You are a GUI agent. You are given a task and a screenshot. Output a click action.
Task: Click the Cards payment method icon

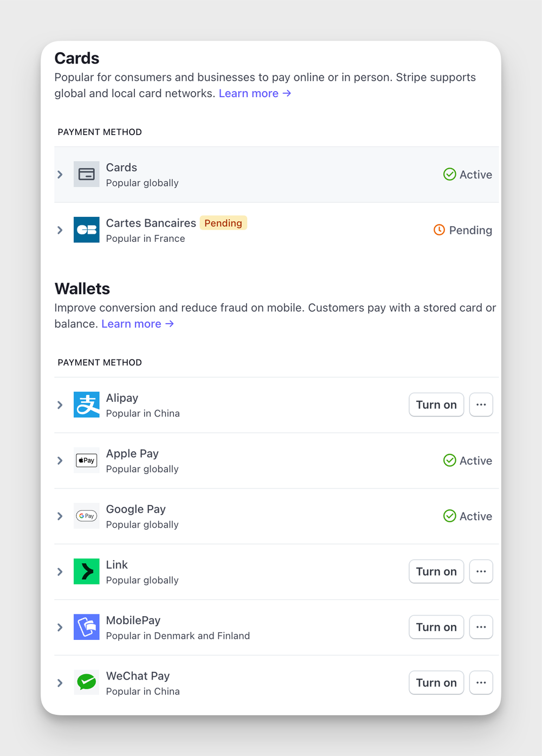[x=86, y=174]
